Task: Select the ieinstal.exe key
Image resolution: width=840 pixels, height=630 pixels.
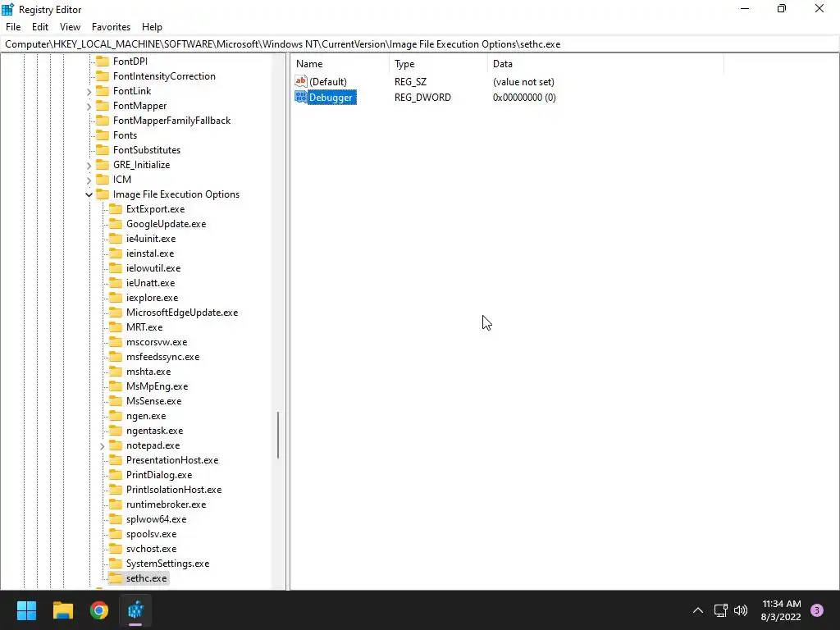Action: point(150,253)
